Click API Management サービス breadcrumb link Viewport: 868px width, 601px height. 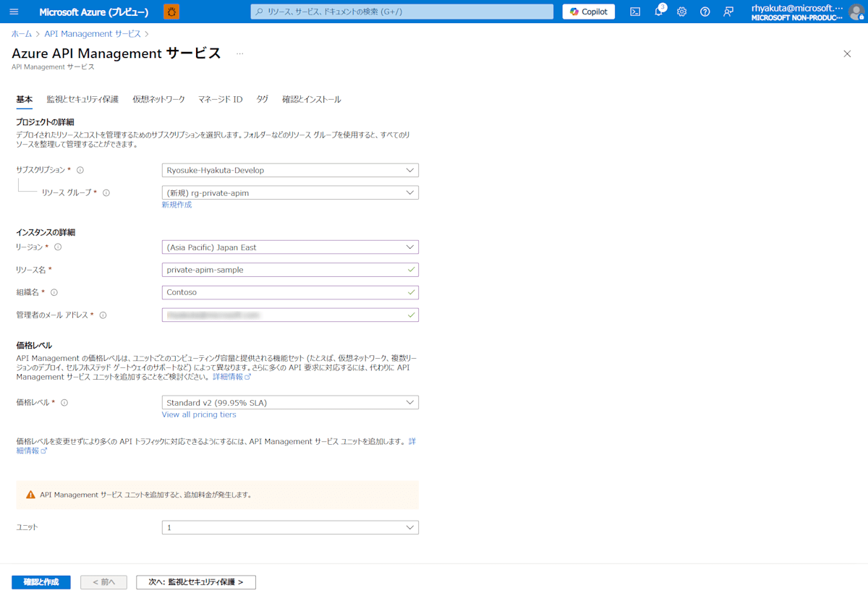point(93,34)
